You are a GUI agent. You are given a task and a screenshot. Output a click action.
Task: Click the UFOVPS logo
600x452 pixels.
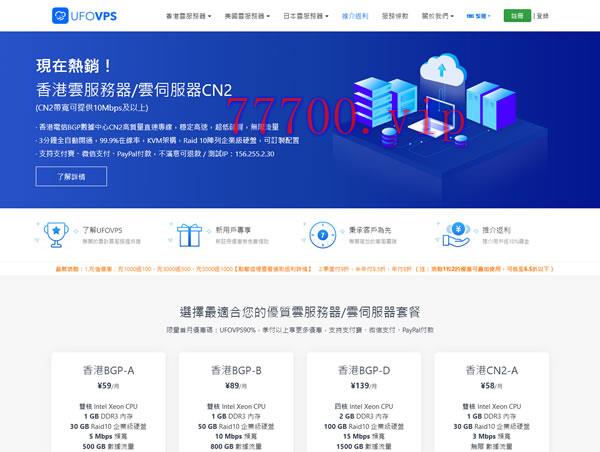[84, 16]
